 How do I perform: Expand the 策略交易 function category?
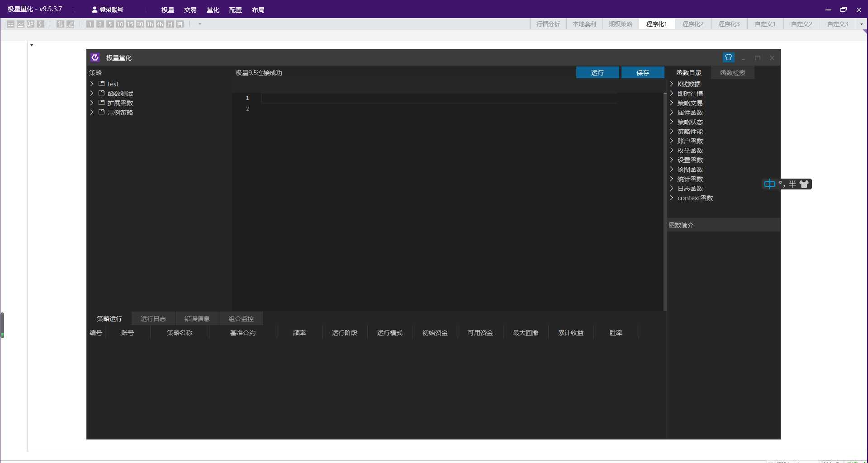click(x=672, y=103)
